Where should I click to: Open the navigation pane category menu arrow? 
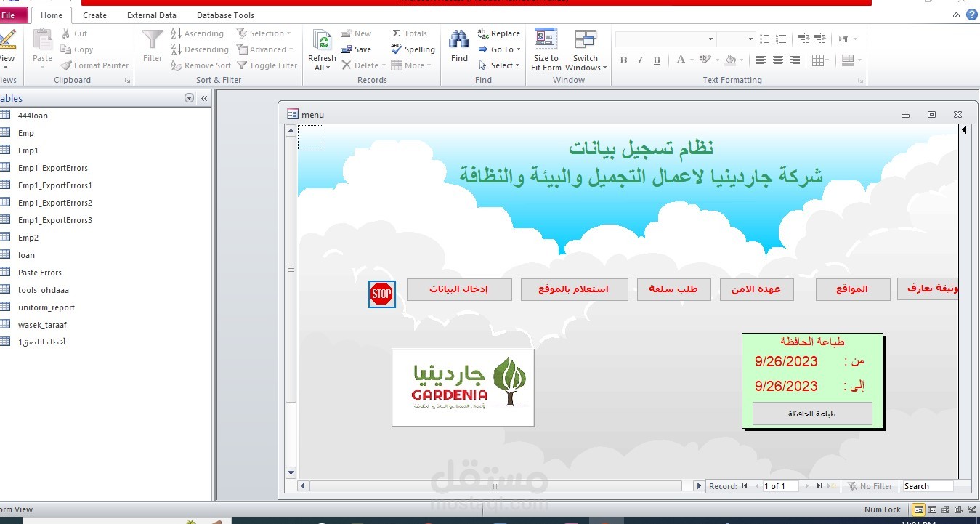pyautogui.click(x=190, y=98)
